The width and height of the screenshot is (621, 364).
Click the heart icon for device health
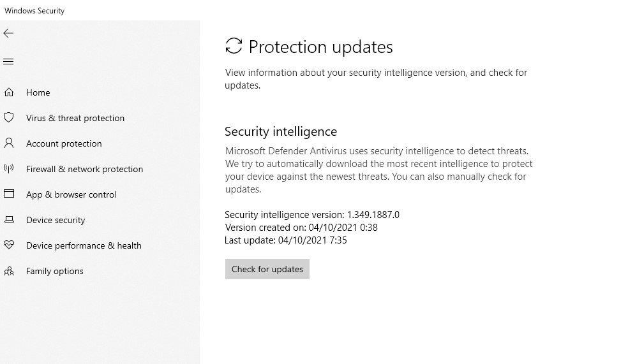[x=9, y=245]
